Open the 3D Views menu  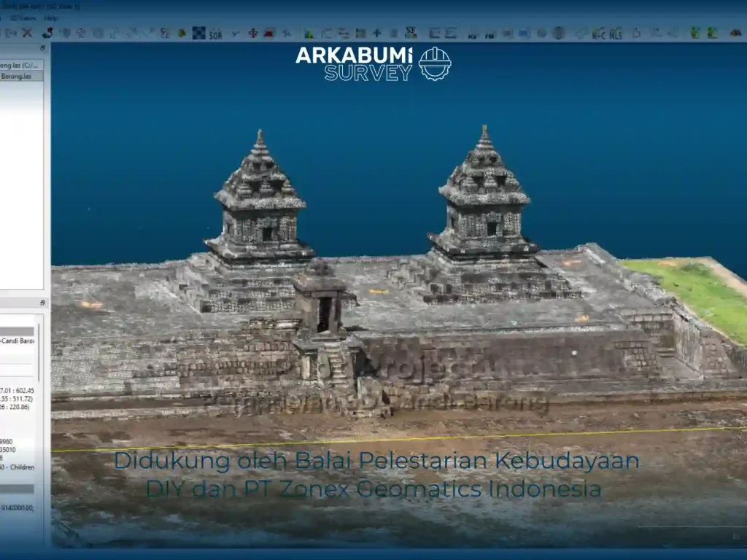coord(23,18)
